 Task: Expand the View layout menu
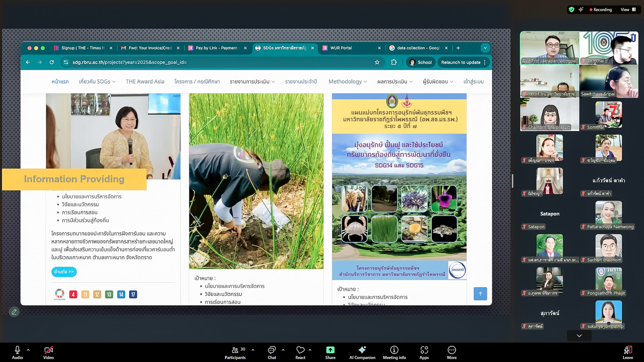pos(627,10)
